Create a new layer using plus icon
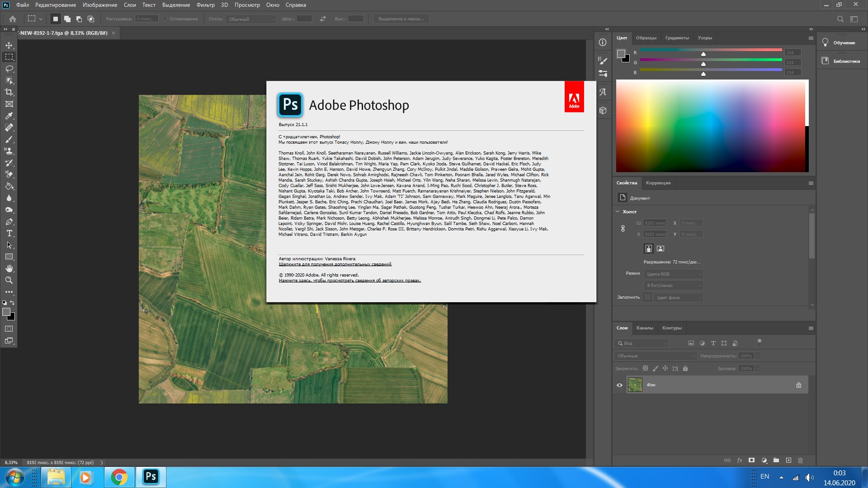 [x=788, y=460]
